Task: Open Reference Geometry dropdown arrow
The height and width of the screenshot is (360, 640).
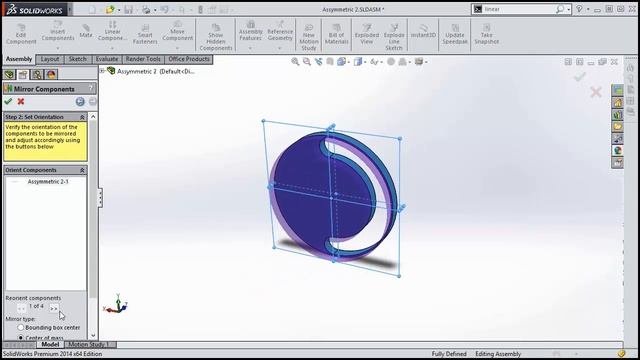Action: (x=280, y=48)
